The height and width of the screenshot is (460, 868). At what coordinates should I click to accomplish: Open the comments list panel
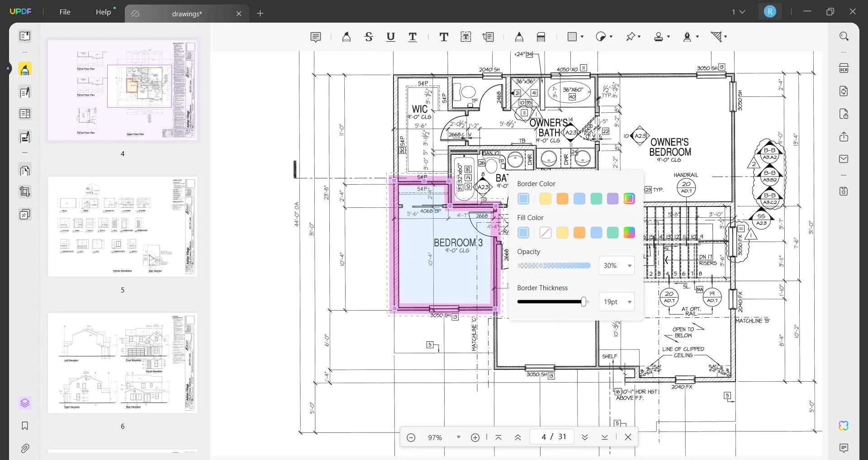coord(844,448)
